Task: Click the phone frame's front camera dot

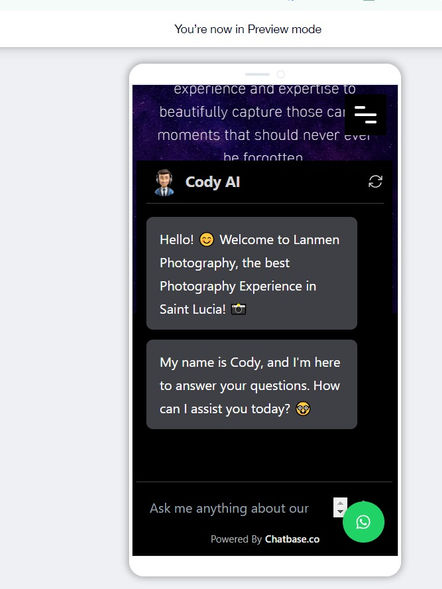Action: click(x=281, y=74)
